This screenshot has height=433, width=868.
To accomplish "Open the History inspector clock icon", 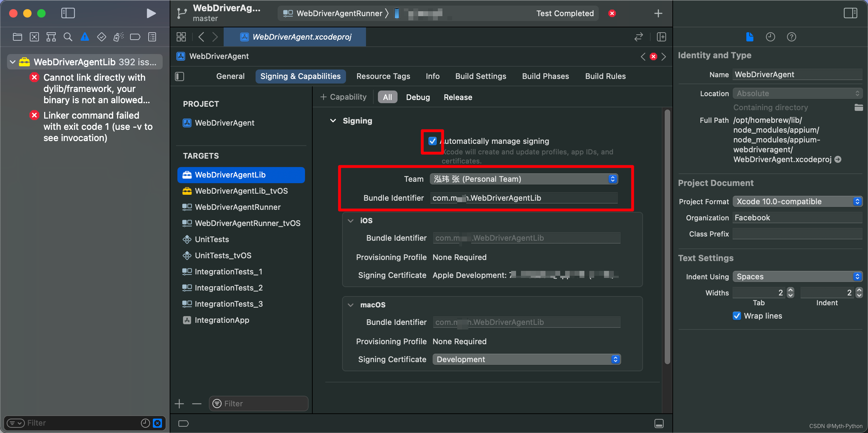I will coord(770,37).
